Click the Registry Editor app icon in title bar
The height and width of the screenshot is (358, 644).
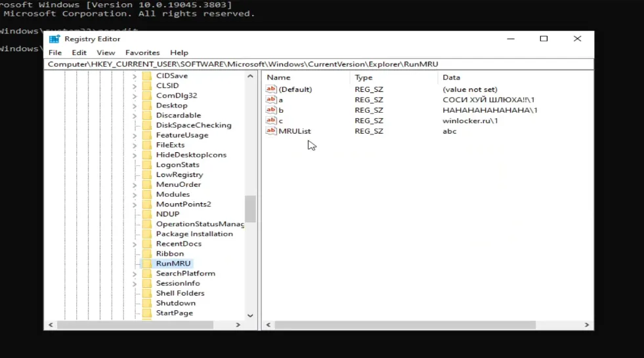click(54, 39)
